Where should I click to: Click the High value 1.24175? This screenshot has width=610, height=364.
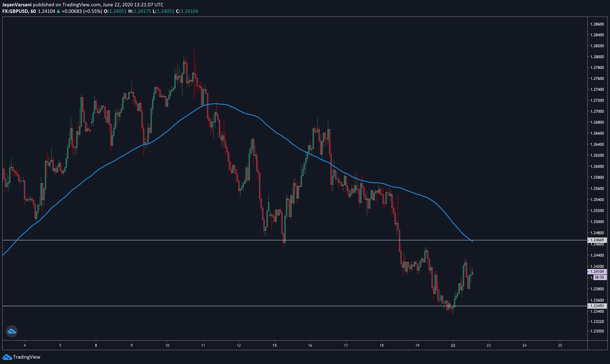142,11
